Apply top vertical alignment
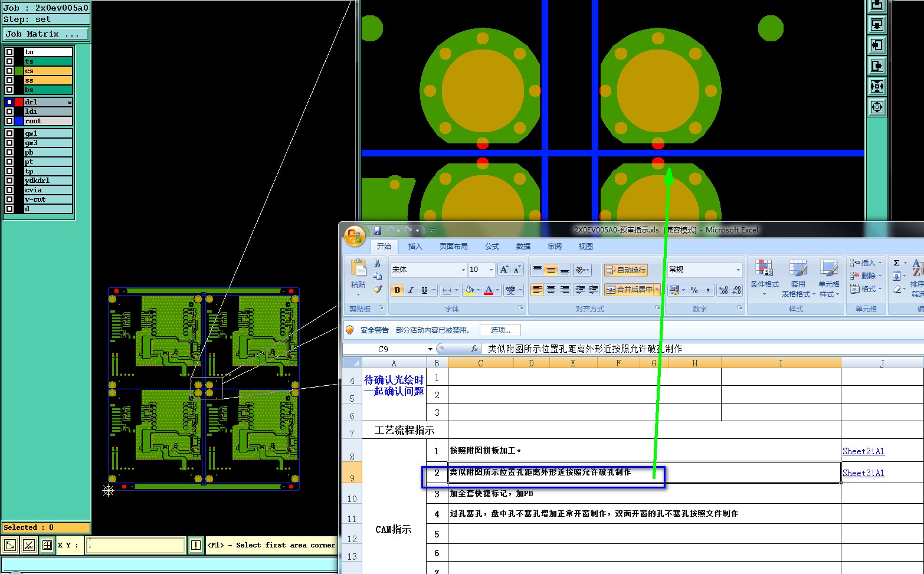Image resolution: width=924 pixels, height=574 pixels. pos(537,270)
